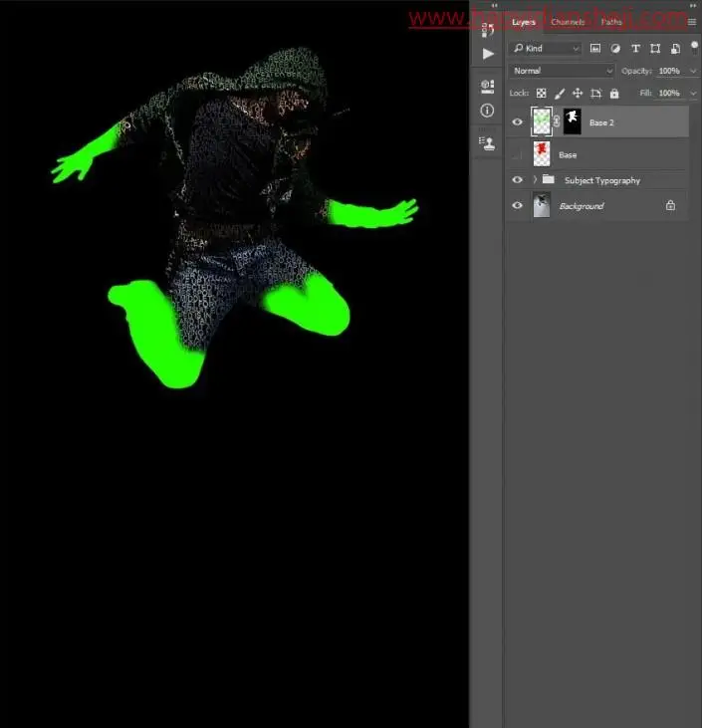Click the Fill 100% value field

[669, 93]
